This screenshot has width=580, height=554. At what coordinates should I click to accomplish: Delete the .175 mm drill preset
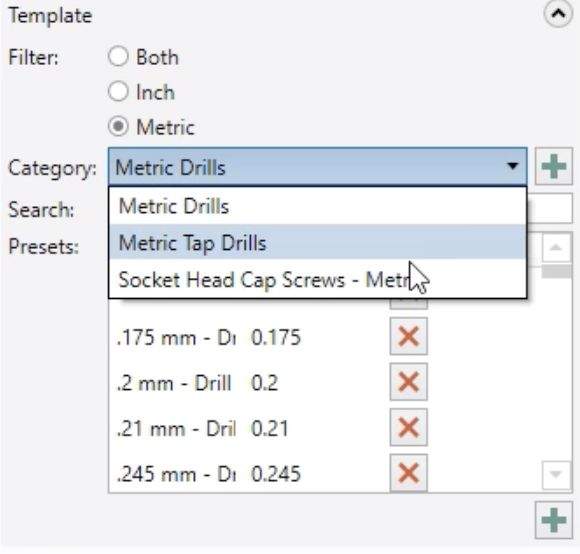point(408,336)
